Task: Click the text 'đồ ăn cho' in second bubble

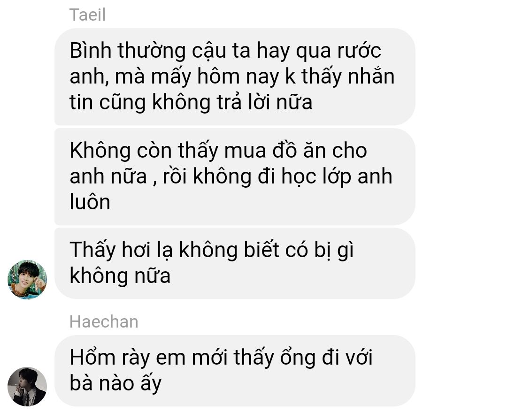Action: coord(320,151)
